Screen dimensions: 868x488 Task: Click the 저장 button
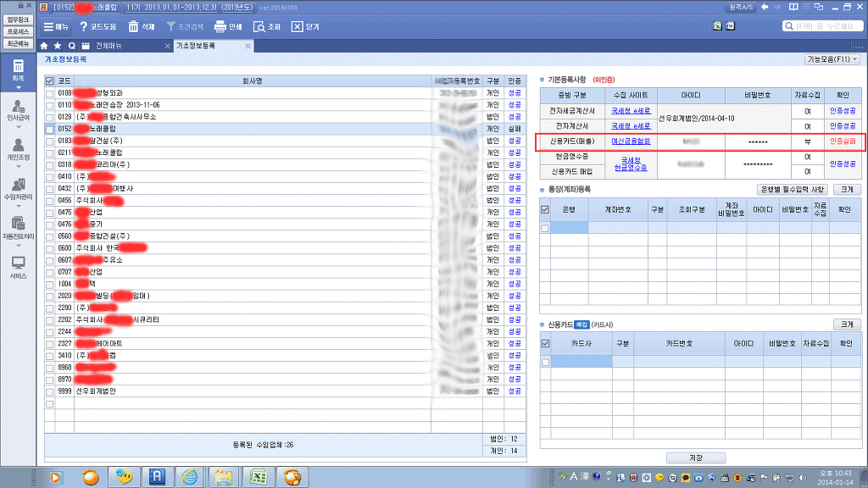point(695,457)
